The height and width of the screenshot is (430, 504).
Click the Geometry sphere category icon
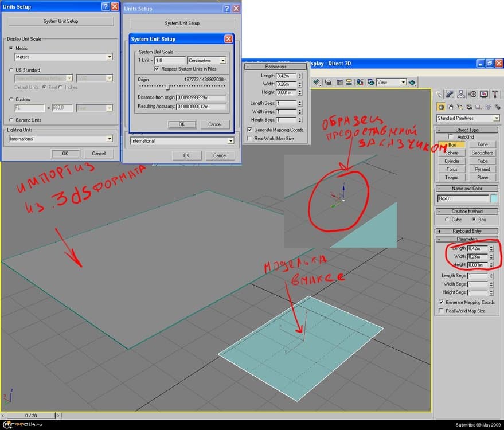(x=440, y=107)
